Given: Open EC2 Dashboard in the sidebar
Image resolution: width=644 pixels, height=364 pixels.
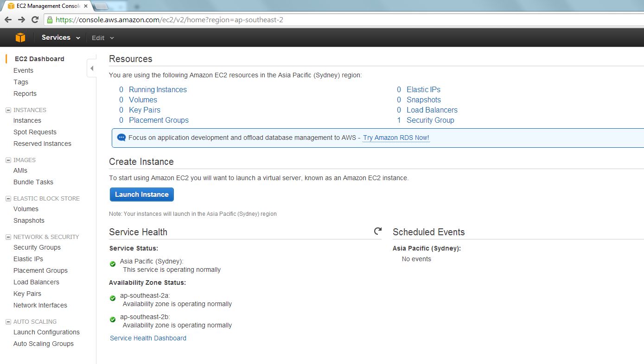Looking at the screenshot, I should click(39, 59).
